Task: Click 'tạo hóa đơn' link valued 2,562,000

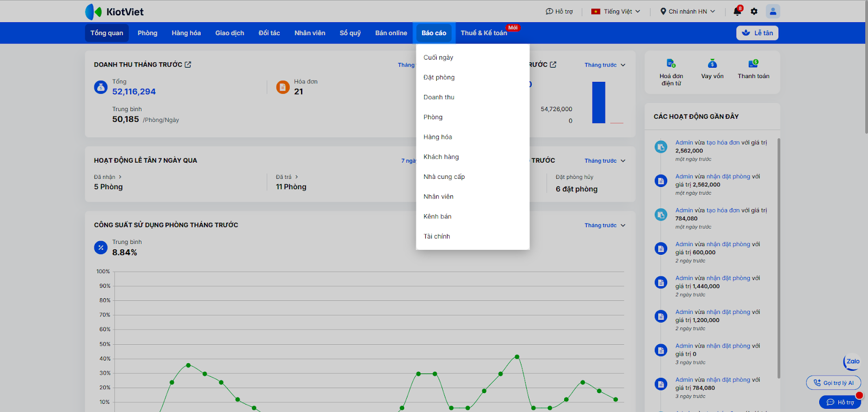Action: coord(723,143)
